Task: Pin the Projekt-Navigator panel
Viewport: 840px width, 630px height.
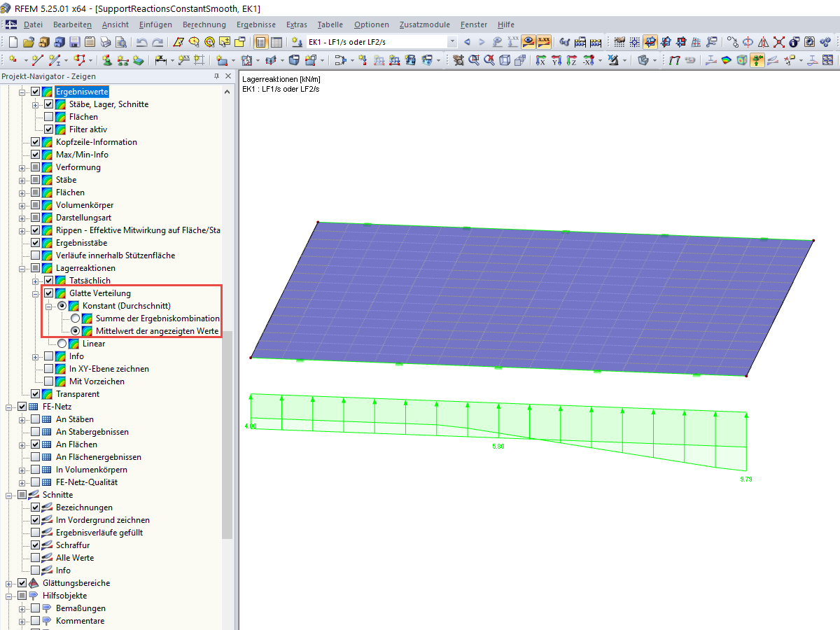Action: [x=216, y=76]
